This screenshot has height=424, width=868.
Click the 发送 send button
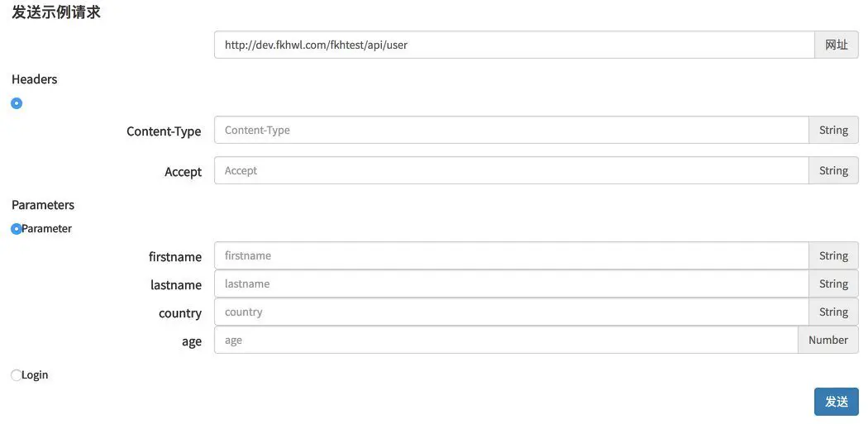tap(836, 402)
